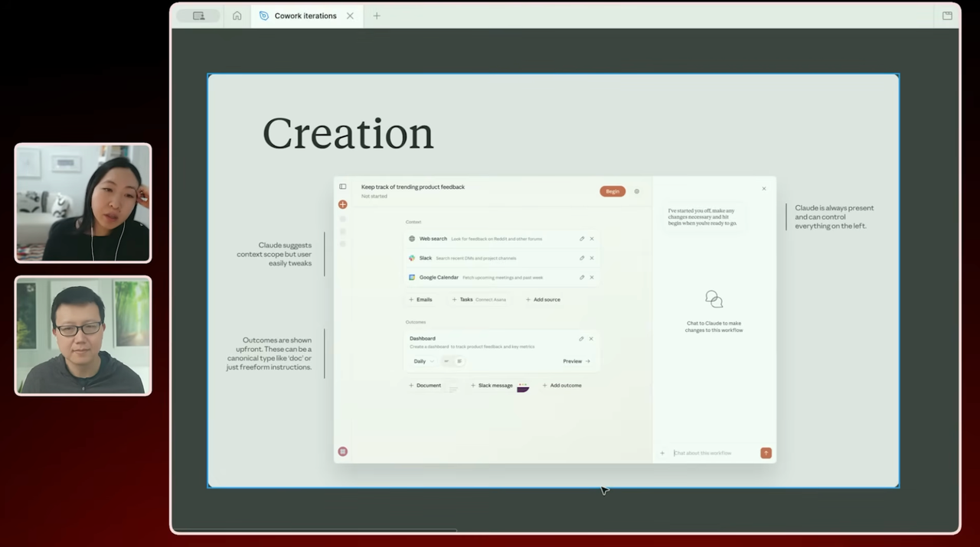Open the Daily frequency dropdown
Screen dimensions: 980x547
[423, 361]
